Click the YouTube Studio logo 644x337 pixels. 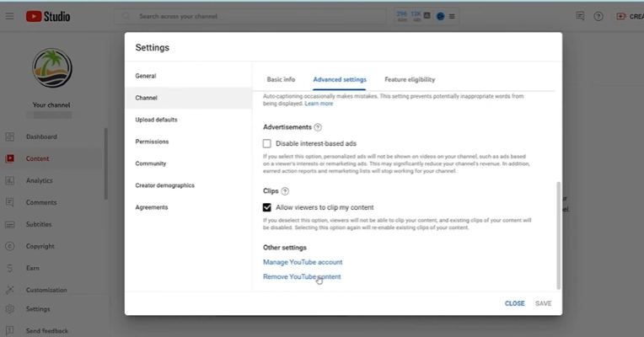[48, 16]
